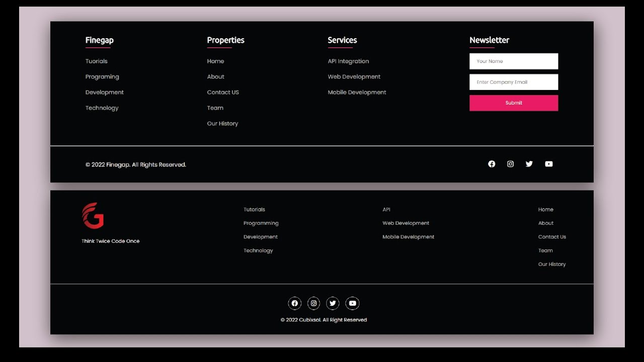This screenshot has width=644, height=362.
Task: Open Instagram icon in top footer
Action: (510, 164)
